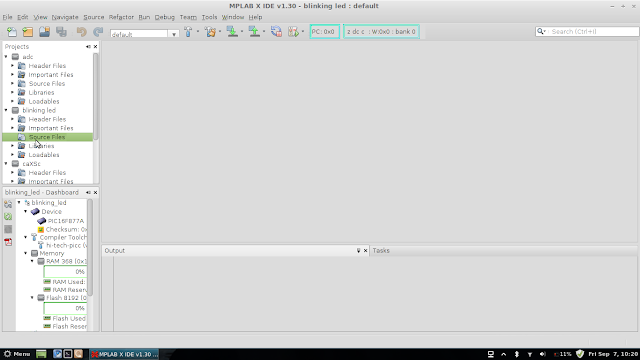
Task: Click the Open Project toolbar icon
Action: pos(44,32)
